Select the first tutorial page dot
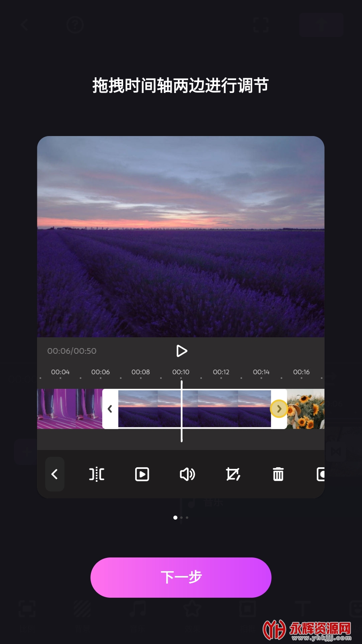The height and width of the screenshot is (644, 362). (x=175, y=518)
